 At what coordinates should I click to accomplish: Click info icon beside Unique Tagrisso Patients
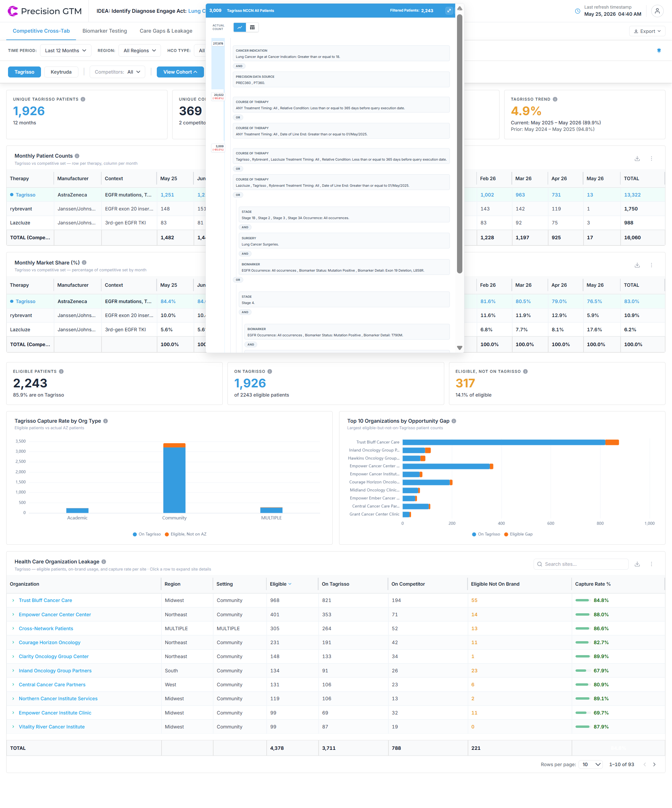point(83,99)
